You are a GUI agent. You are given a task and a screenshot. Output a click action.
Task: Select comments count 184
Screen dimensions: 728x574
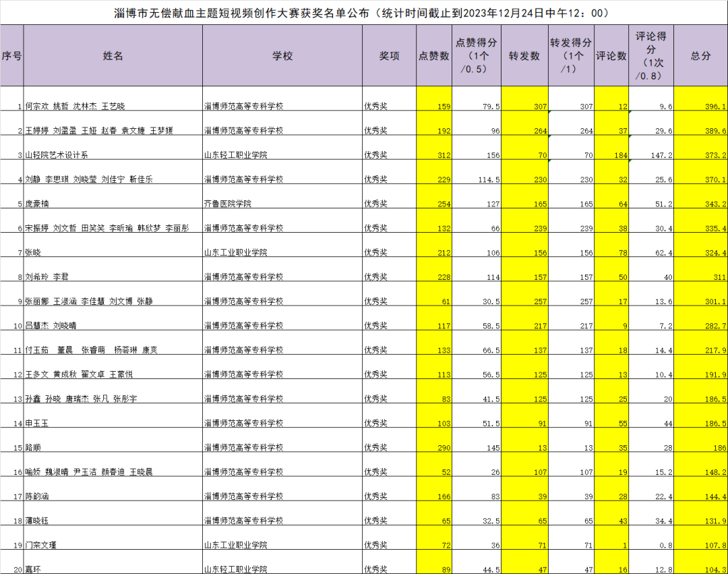(x=611, y=148)
